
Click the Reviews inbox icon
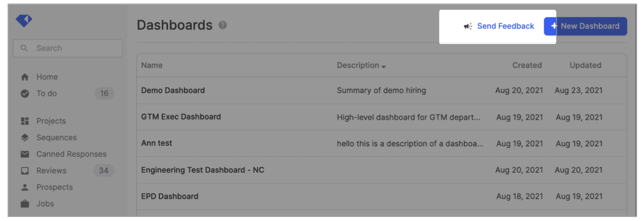coord(25,171)
